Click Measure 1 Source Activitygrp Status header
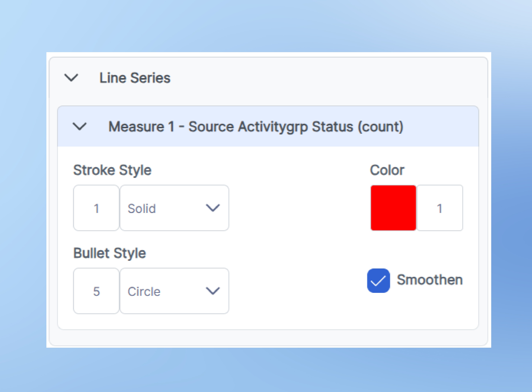This screenshot has width=532, height=392. coord(255,126)
